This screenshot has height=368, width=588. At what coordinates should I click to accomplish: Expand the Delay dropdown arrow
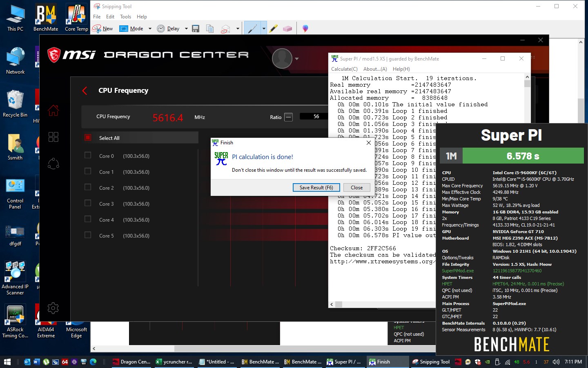[186, 29]
